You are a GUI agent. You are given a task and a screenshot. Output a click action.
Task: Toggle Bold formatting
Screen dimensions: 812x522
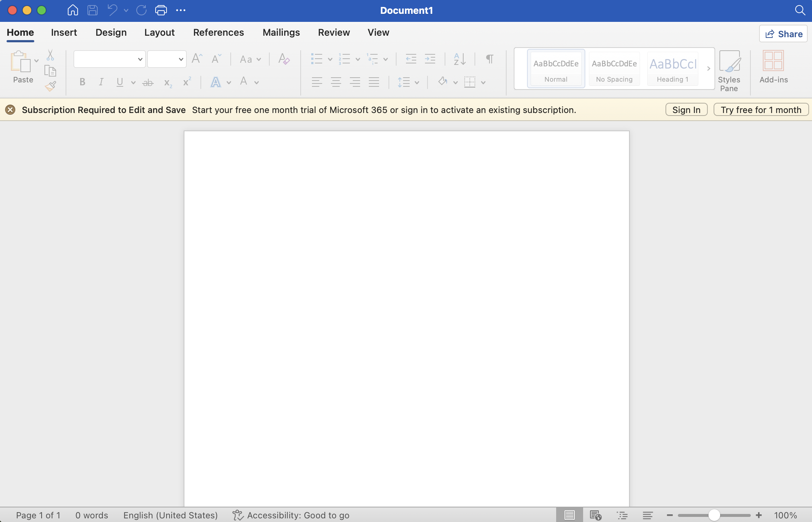point(82,82)
